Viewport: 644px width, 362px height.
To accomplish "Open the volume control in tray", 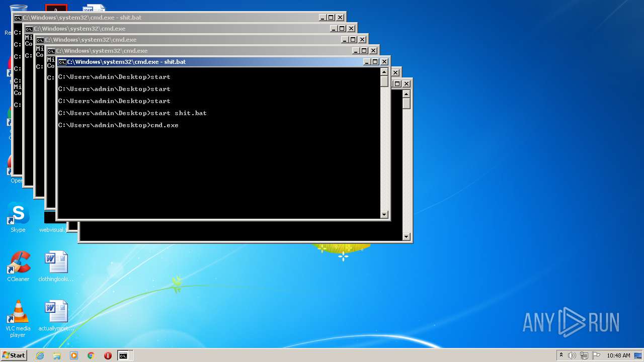I will tap(572, 355).
